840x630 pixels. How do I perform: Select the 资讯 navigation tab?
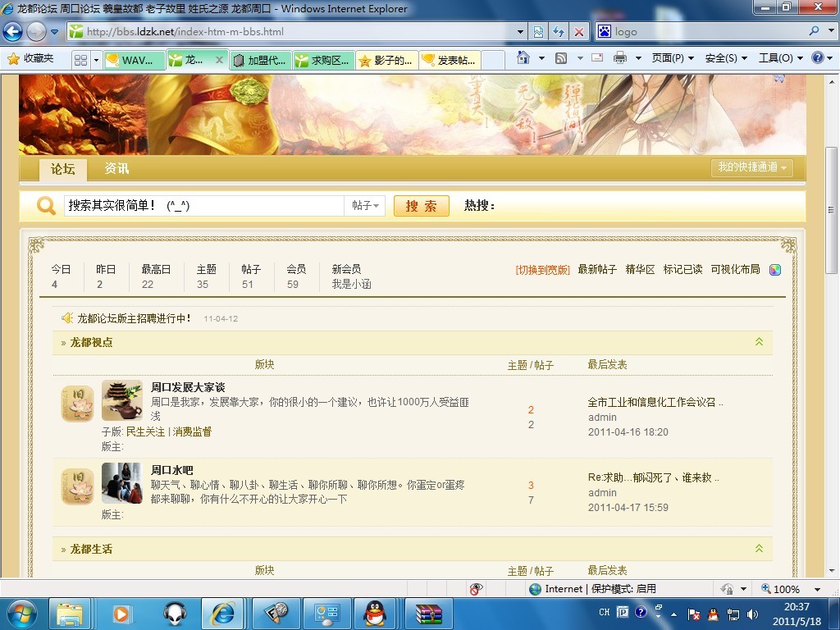tap(116, 169)
